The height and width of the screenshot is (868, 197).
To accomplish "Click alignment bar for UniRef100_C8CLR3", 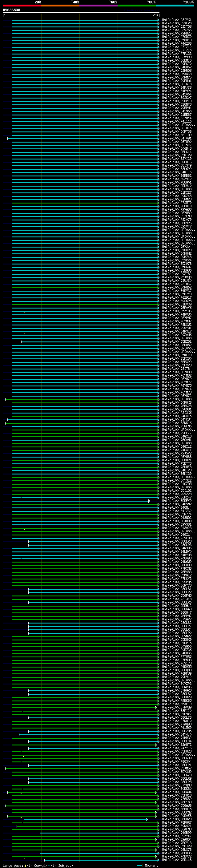I will (94, 545).
